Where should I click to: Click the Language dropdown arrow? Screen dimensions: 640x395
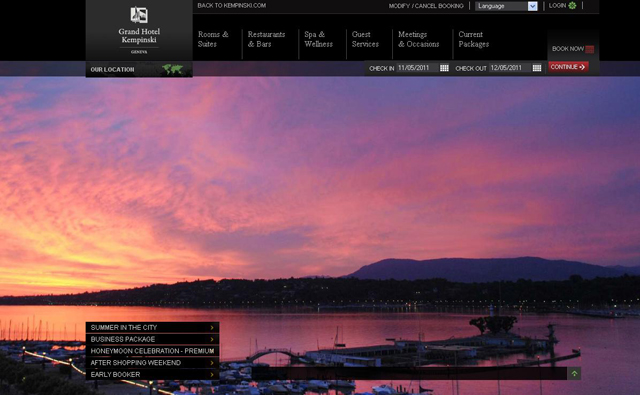(x=532, y=6)
